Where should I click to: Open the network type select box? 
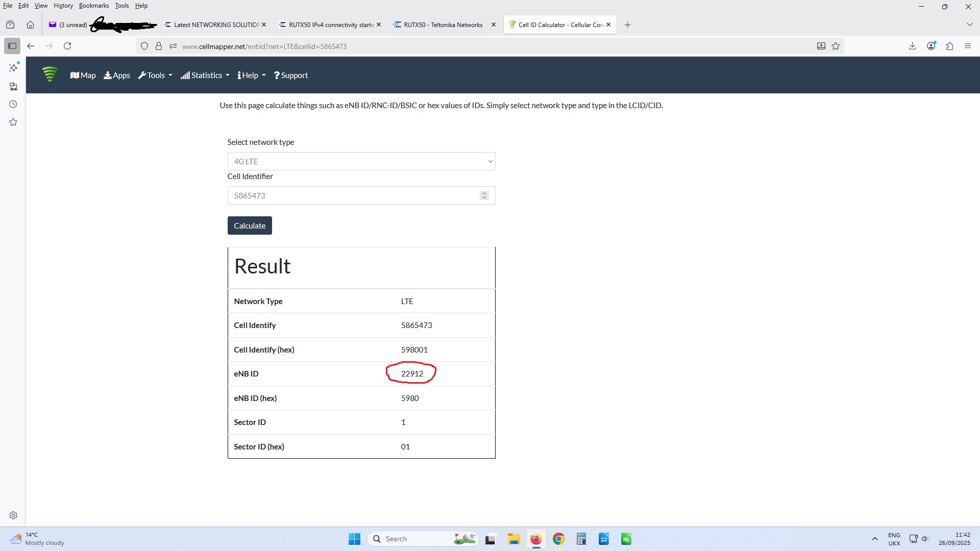pyautogui.click(x=361, y=161)
